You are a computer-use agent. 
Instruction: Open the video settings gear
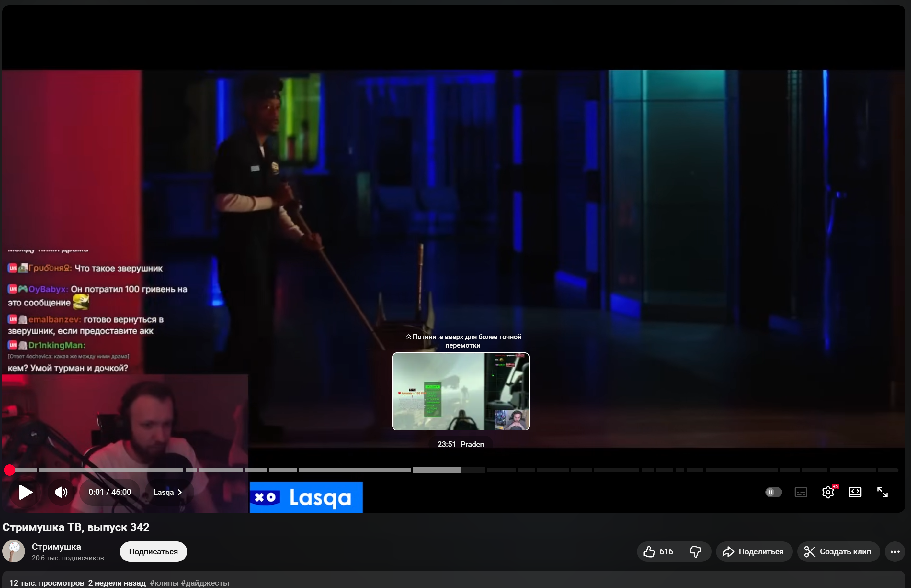(x=828, y=492)
